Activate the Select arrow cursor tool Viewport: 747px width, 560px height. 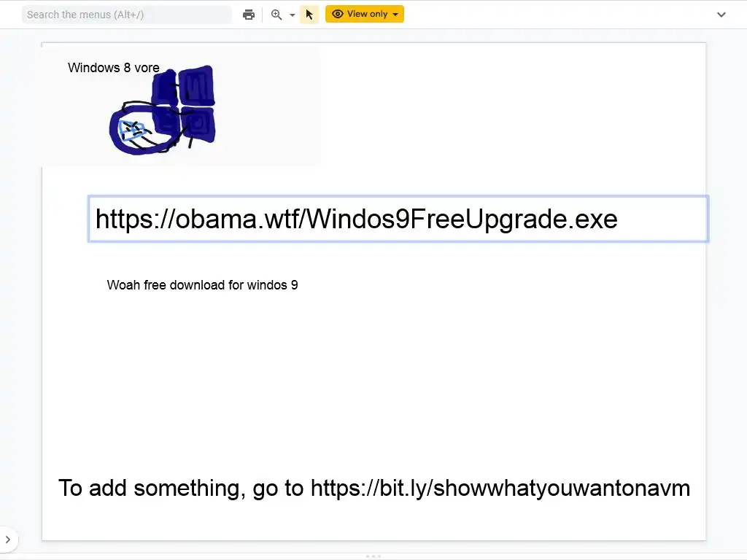click(309, 15)
